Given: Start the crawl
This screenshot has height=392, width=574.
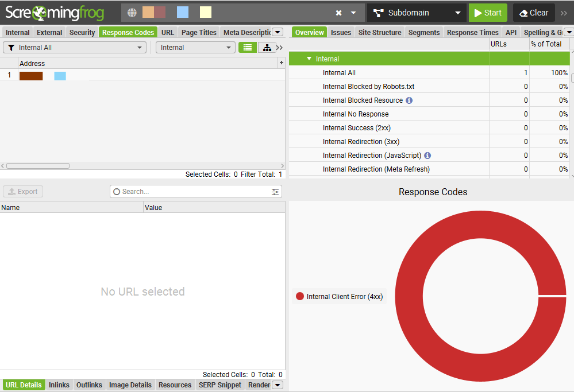Looking at the screenshot, I should (x=488, y=13).
